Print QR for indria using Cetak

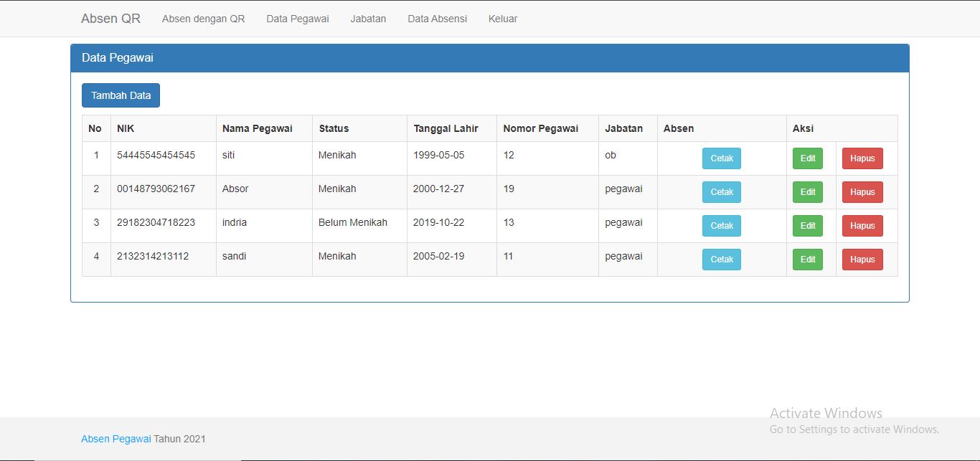click(721, 226)
